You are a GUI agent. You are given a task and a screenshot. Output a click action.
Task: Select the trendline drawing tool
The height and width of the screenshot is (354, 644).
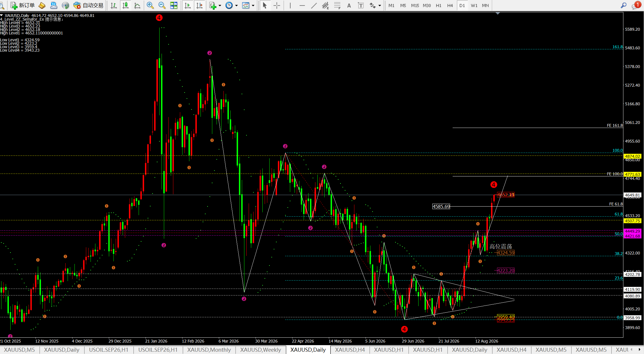click(314, 5)
